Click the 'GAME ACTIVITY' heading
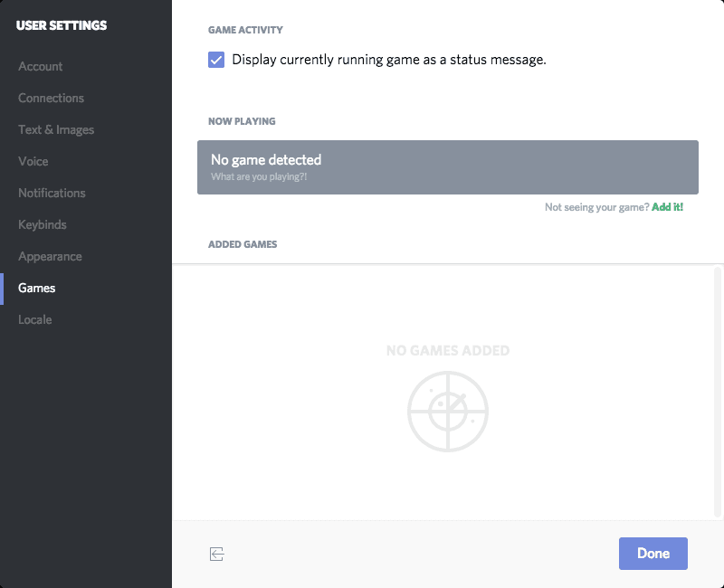Viewport: 724px width, 588px height. (245, 30)
